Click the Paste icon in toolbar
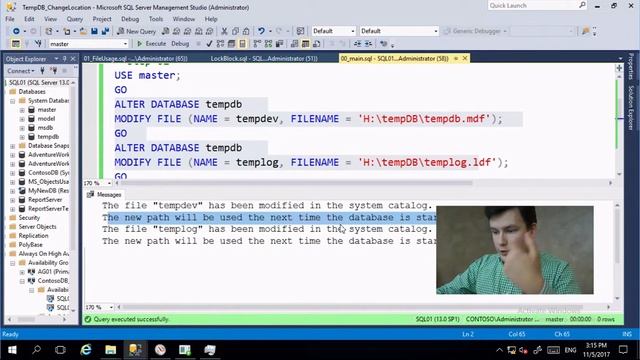Screen dimensions: 640x360 point(246,31)
